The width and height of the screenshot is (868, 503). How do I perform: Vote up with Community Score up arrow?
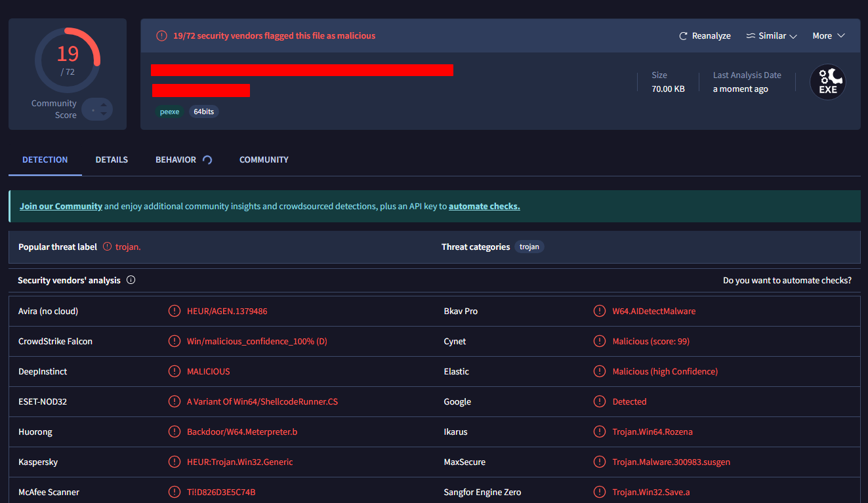click(x=104, y=105)
